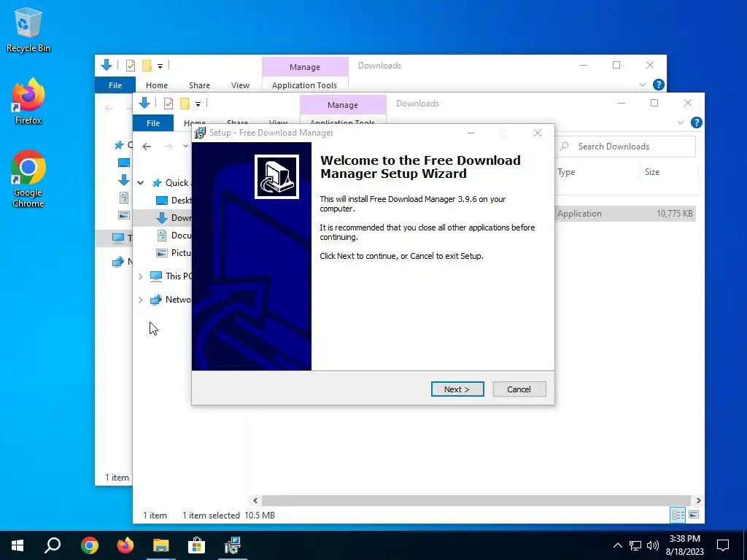Expand the Network tree node

tap(141, 300)
